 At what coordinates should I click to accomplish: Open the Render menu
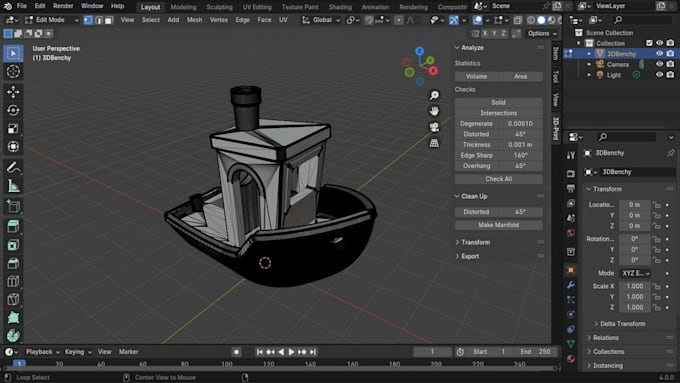click(63, 6)
